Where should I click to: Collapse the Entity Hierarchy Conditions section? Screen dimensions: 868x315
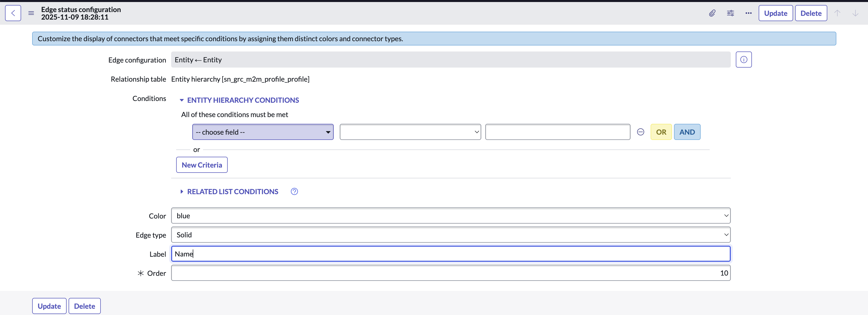(x=239, y=100)
